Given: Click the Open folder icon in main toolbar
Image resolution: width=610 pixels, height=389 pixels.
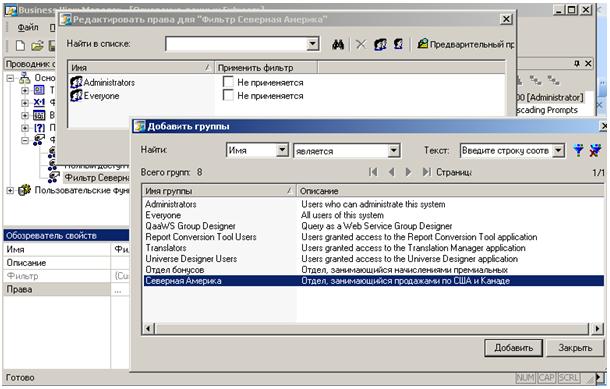Looking at the screenshot, I should pos(37,46).
